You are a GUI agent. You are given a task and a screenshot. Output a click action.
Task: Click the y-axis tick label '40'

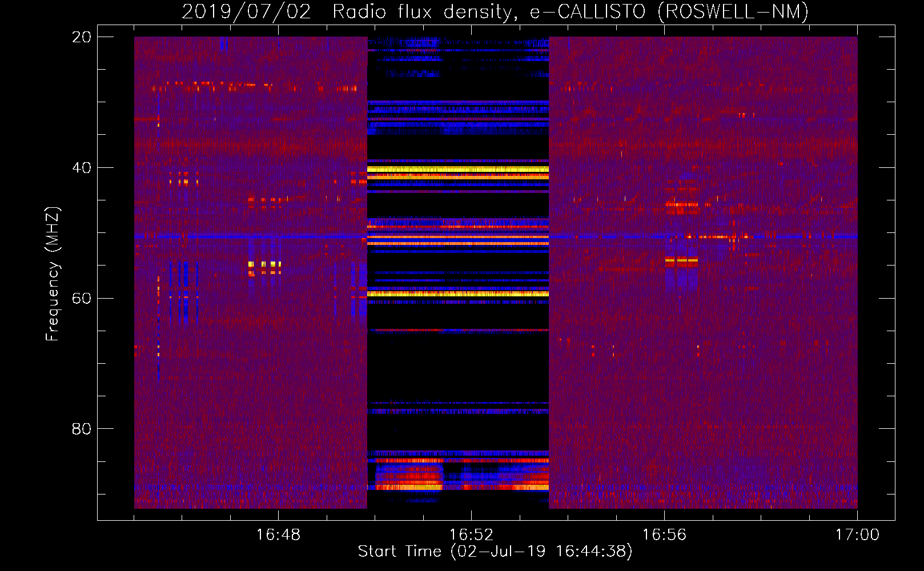[82, 168]
